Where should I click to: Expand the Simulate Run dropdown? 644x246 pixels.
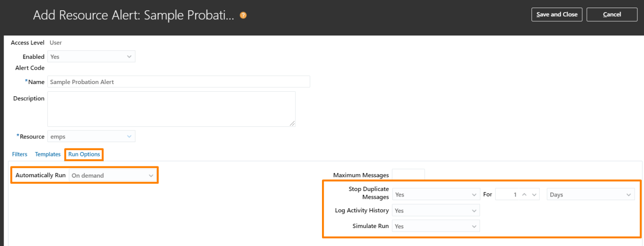point(436,226)
